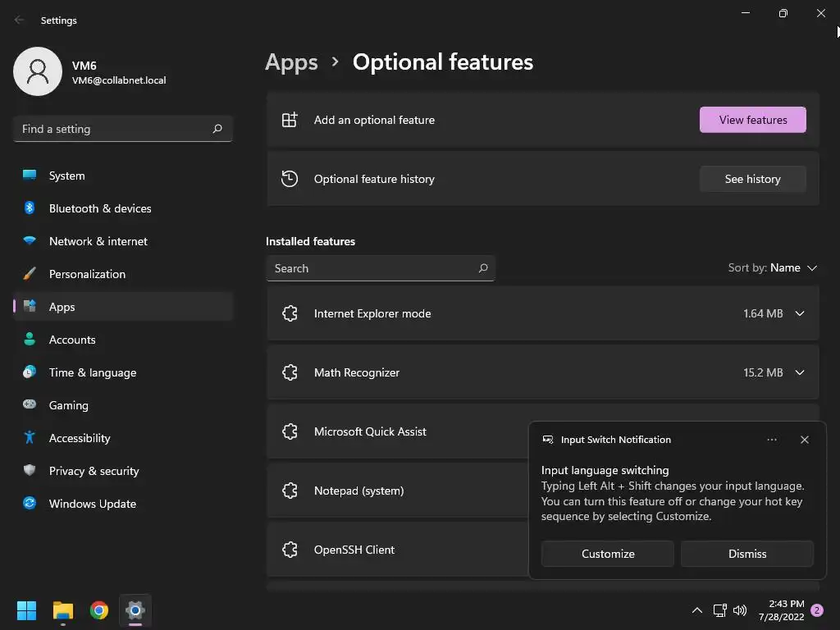The image size is (840, 630).
Task: Go to Personalization settings
Action: [x=87, y=274]
